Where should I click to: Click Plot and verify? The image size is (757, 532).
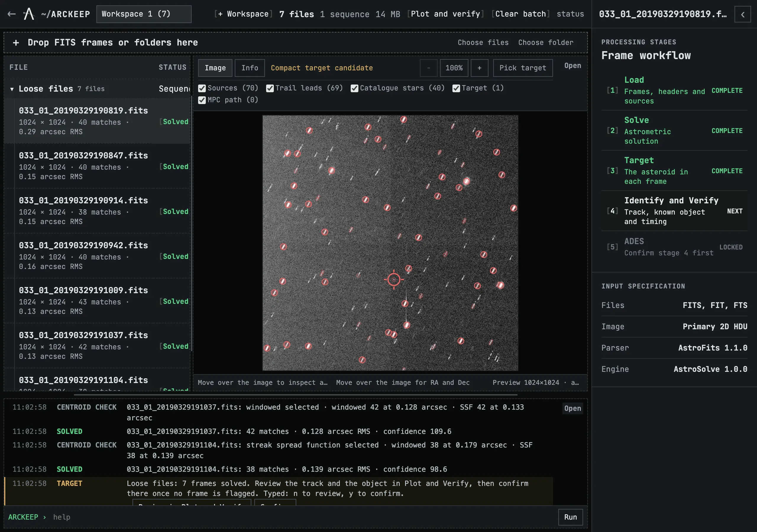[445, 14]
